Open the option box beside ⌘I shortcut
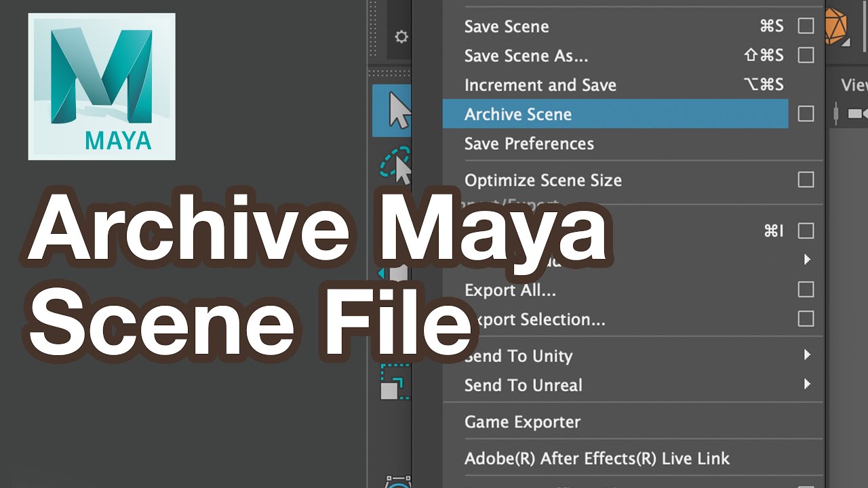 click(x=806, y=231)
